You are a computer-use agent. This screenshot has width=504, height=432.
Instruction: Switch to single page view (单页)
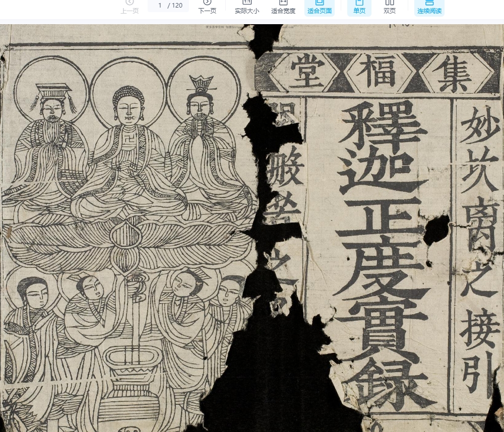pos(359,7)
